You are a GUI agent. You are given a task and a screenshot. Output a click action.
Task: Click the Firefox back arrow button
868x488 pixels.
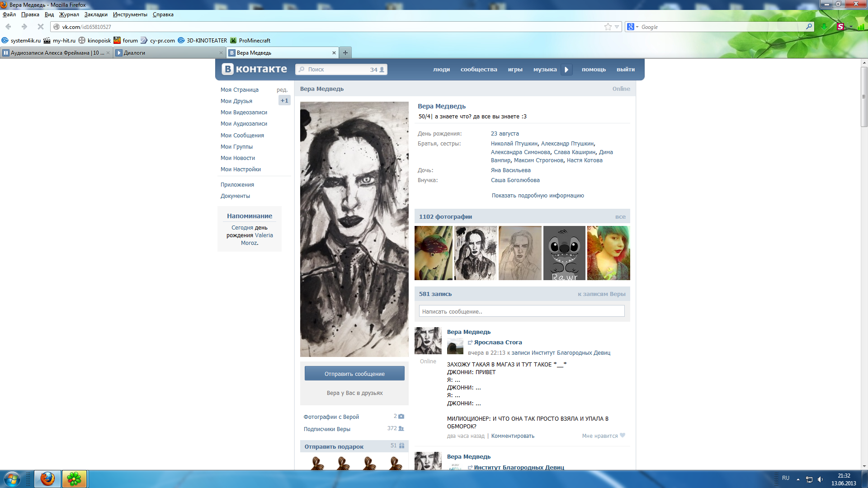pos(8,27)
